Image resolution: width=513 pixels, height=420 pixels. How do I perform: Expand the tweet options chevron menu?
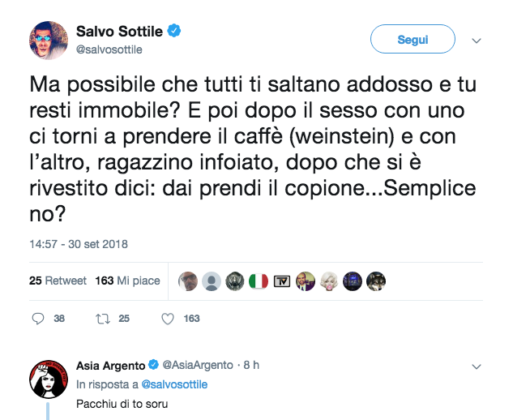pyautogui.click(x=477, y=40)
